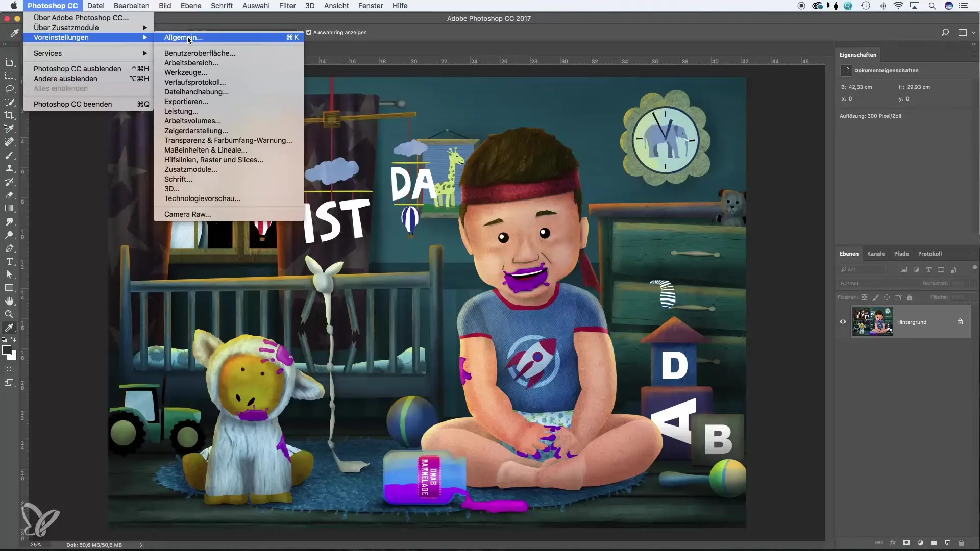Select the Clone Stamp tool
The height and width of the screenshot is (551, 980).
coord(9,168)
